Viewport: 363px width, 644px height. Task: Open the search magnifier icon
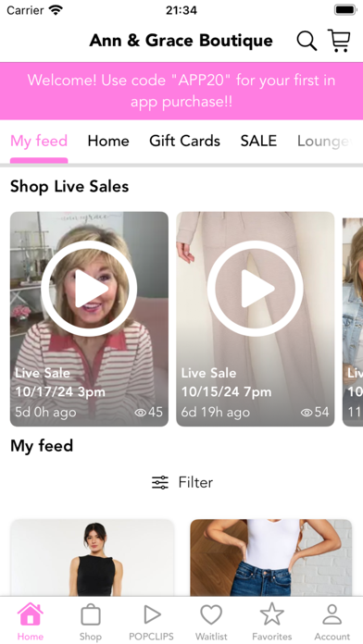coord(307,41)
